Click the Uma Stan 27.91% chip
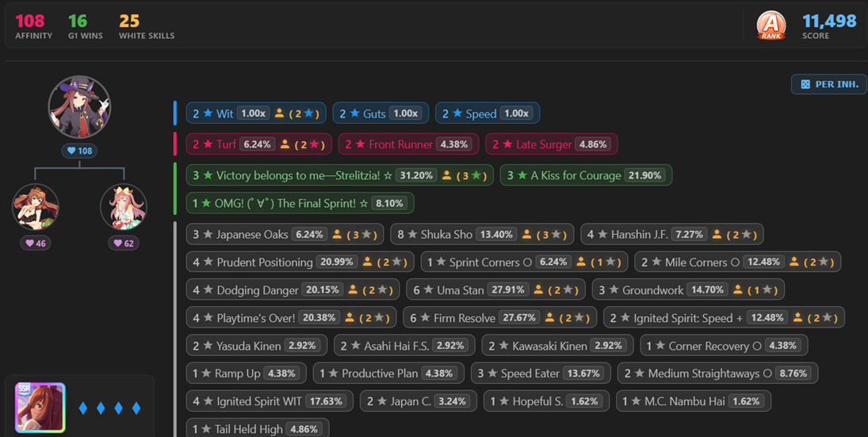868x437 pixels. pyautogui.click(x=496, y=289)
